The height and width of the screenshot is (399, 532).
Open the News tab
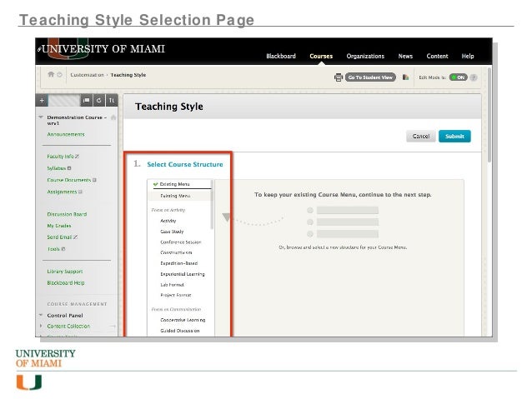pyautogui.click(x=405, y=57)
